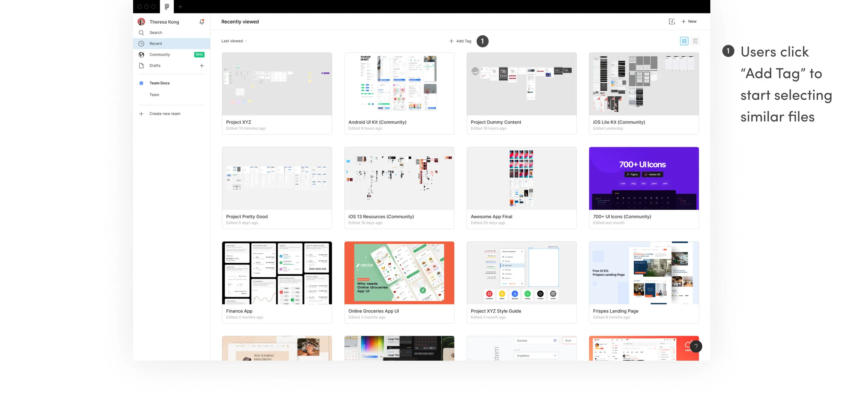868x401 pixels.
Task: Switch to grid view
Action: tap(684, 41)
